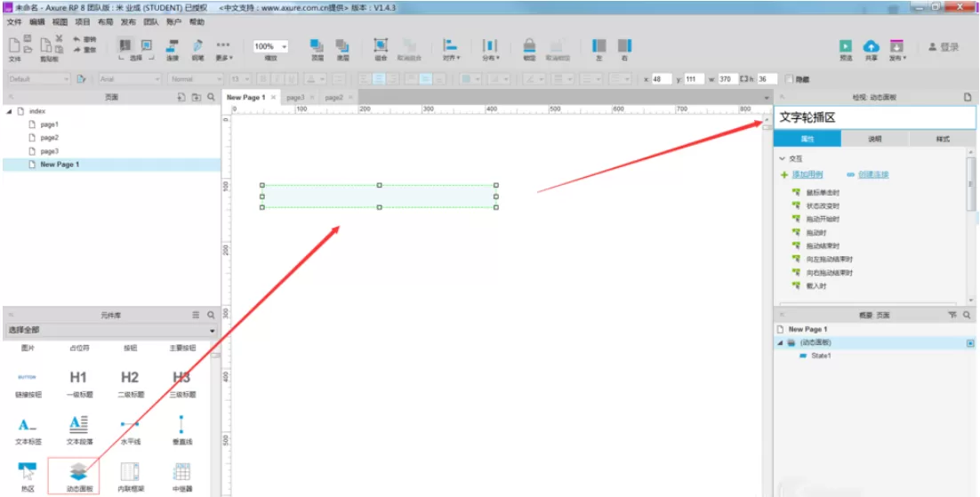Open the 文件 menu
This screenshot has height=497, width=980.
[x=13, y=22]
